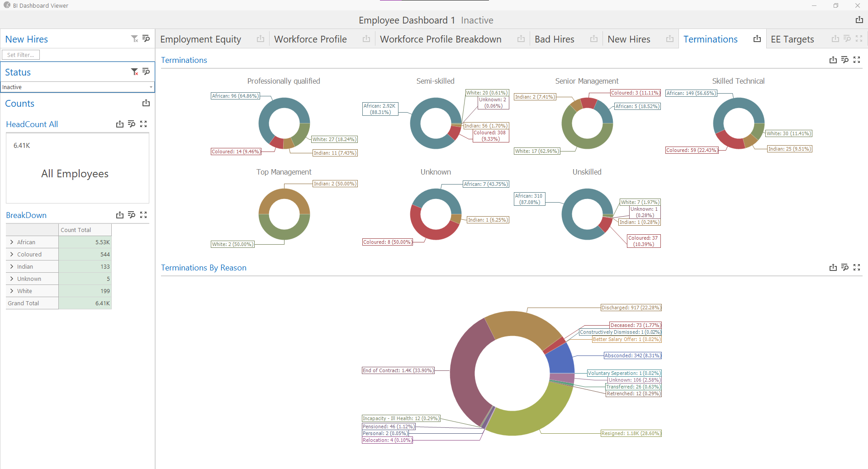This screenshot has width=868, height=469.
Task: Open the Workforce Profile tab
Action: point(310,39)
